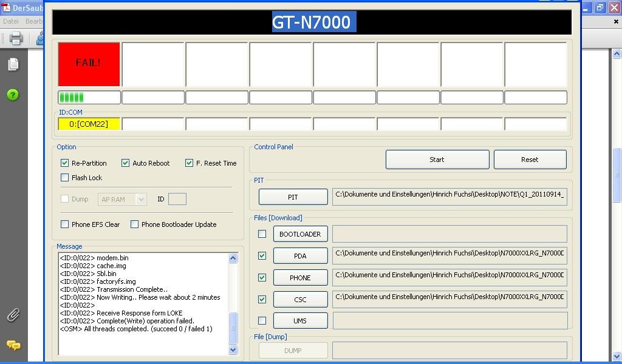This screenshot has height=364, width=622.
Task: Open the pages panel icon in Reader sidebar
Action: 13,64
